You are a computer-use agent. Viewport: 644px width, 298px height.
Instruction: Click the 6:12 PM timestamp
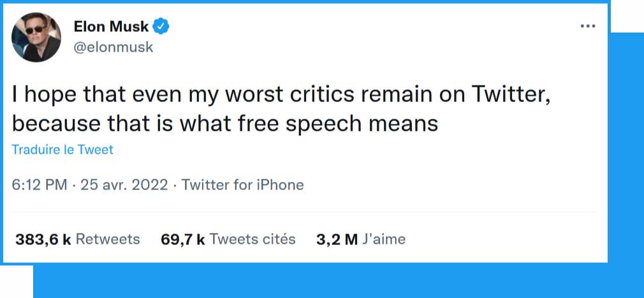40,185
